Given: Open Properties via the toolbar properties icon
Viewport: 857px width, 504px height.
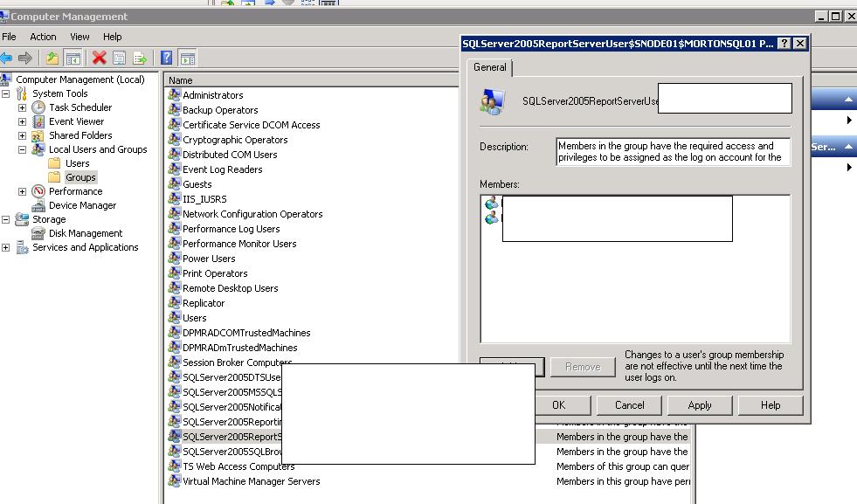Looking at the screenshot, I should click(x=118, y=59).
